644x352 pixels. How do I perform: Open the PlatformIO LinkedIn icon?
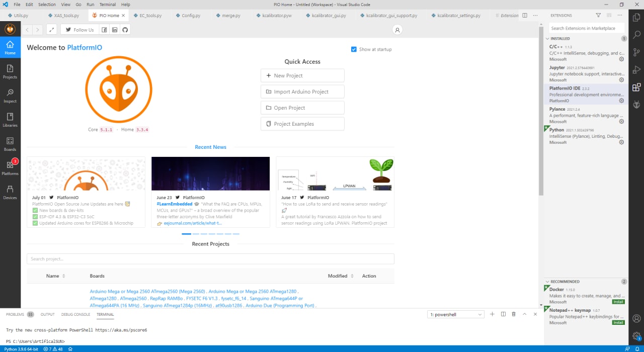[x=115, y=30]
